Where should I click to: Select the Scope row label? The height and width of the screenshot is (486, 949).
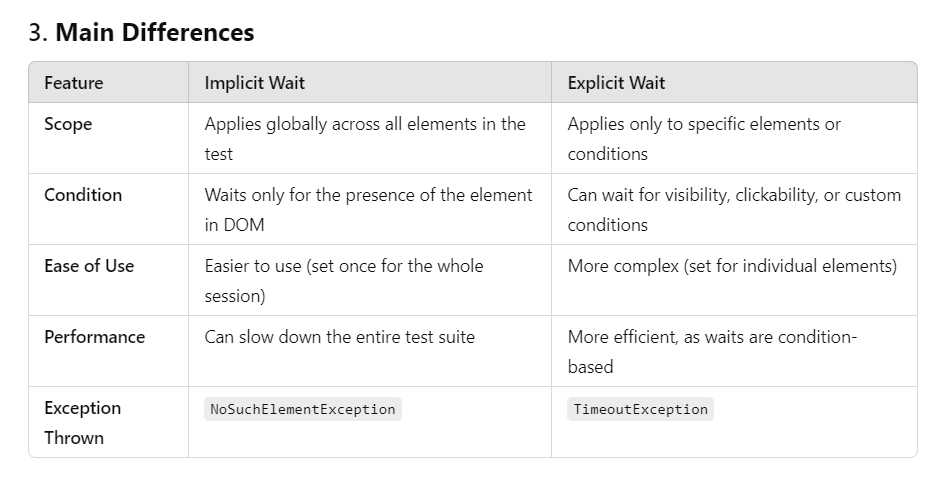tap(68, 124)
